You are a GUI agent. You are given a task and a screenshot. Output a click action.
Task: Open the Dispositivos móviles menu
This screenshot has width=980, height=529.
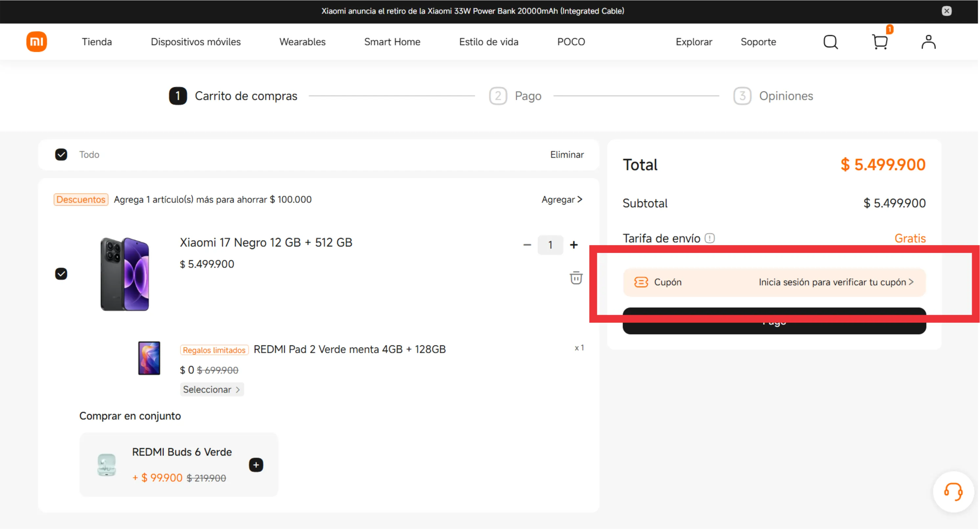195,41
